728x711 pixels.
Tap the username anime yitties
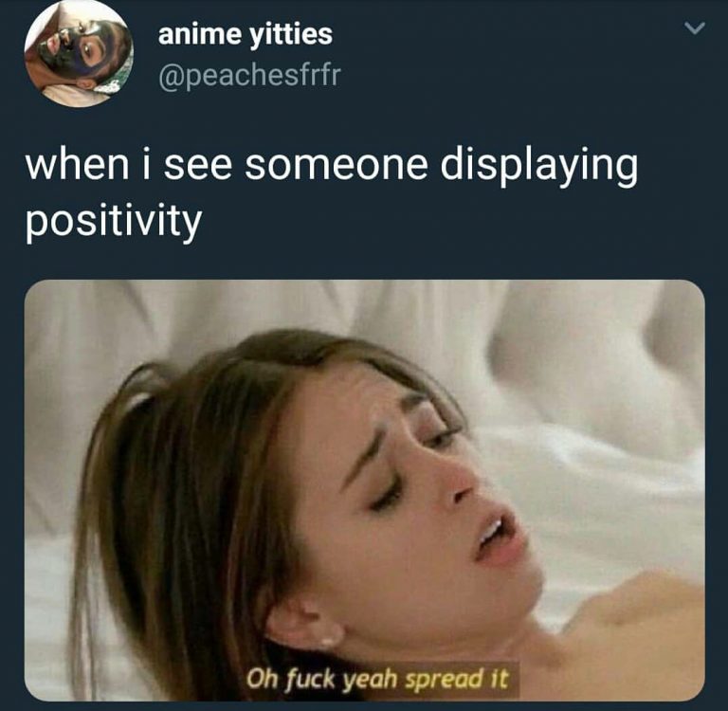click(246, 34)
